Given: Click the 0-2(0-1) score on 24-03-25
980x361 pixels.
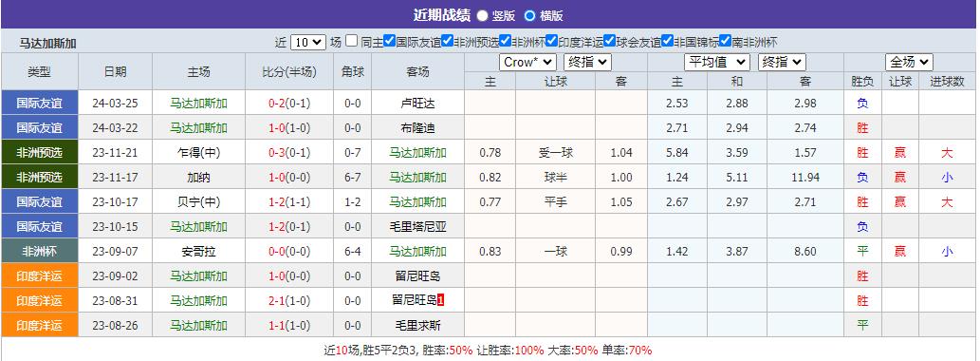Looking at the screenshot, I should click(x=289, y=104).
